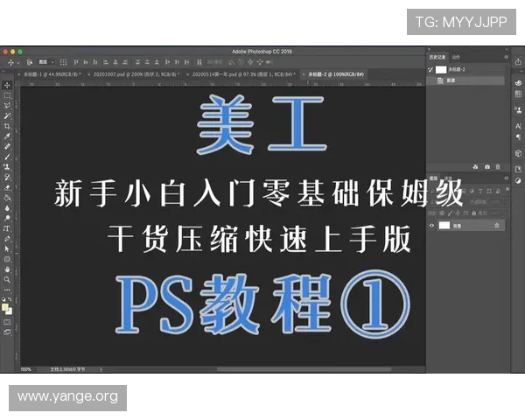Select the Brush tool

7,157
